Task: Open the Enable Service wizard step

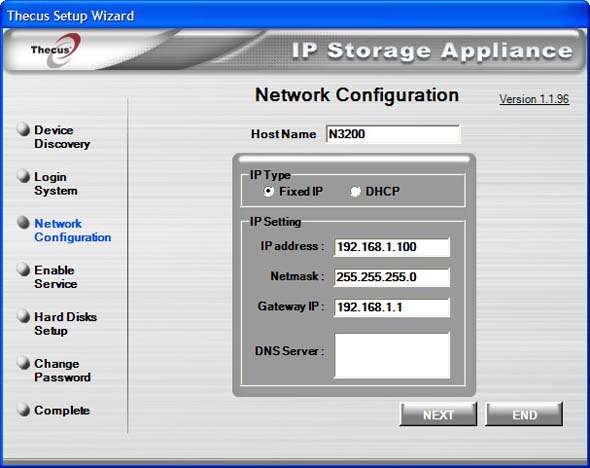Action: click(55, 277)
